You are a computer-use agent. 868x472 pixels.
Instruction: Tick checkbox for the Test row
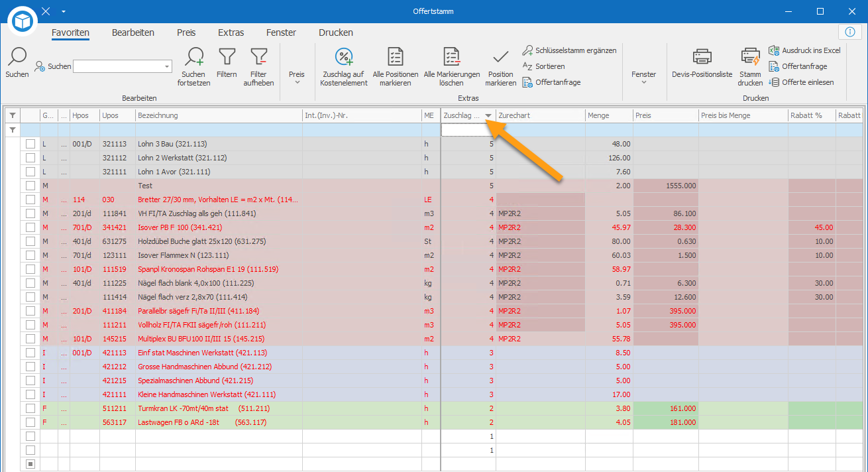(30, 186)
